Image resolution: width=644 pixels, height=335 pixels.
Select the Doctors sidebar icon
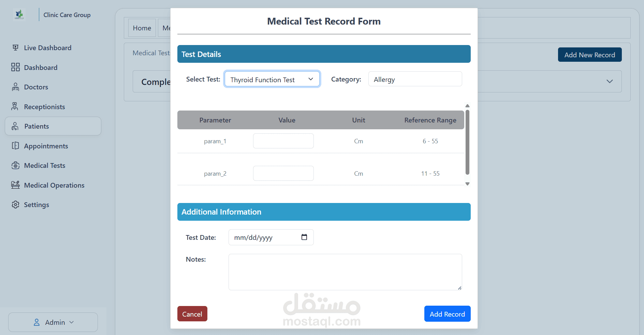pyautogui.click(x=15, y=87)
